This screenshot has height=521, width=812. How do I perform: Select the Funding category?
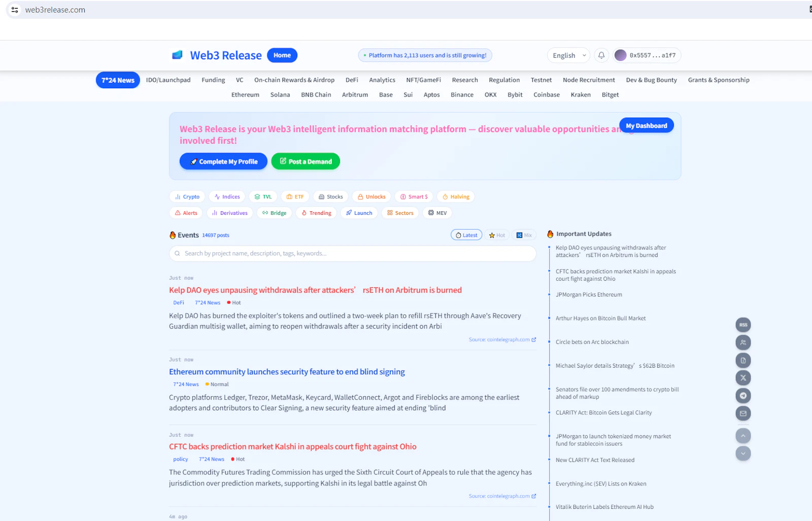213,80
